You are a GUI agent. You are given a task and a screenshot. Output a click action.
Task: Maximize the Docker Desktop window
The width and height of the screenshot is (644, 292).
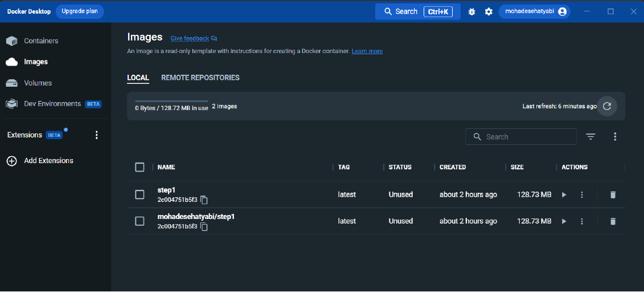coord(611,11)
